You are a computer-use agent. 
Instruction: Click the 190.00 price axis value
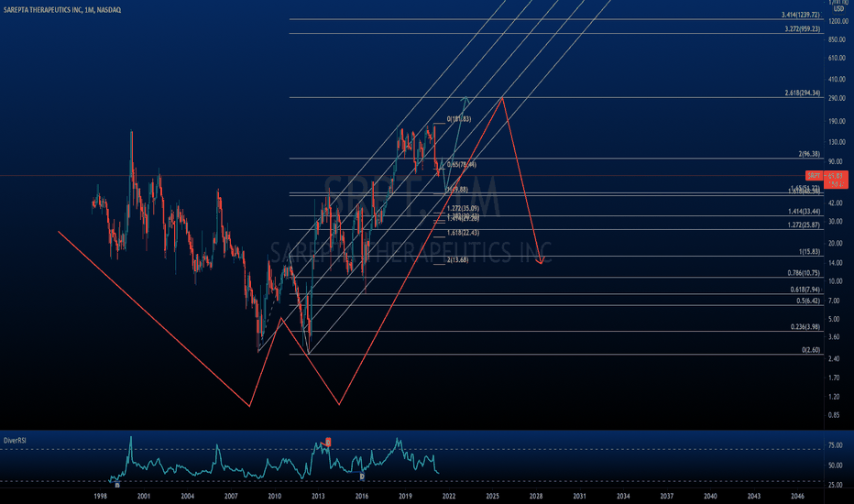pyautogui.click(x=838, y=122)
